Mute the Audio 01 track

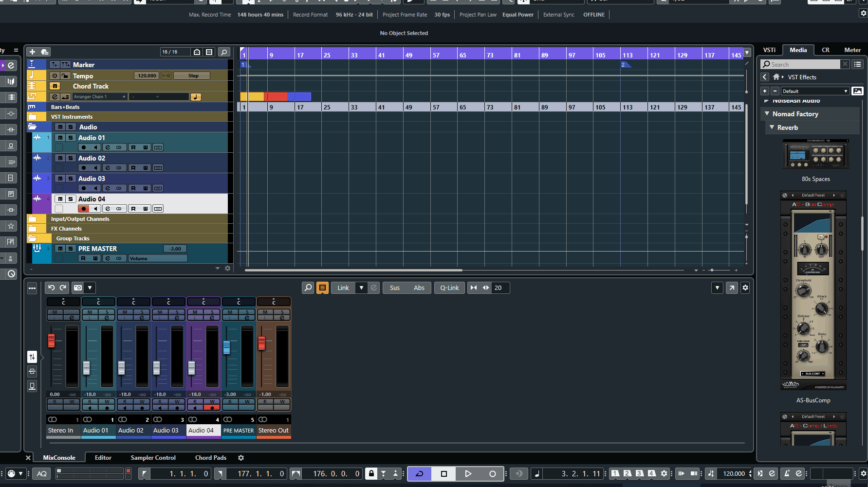click(60, 138)
